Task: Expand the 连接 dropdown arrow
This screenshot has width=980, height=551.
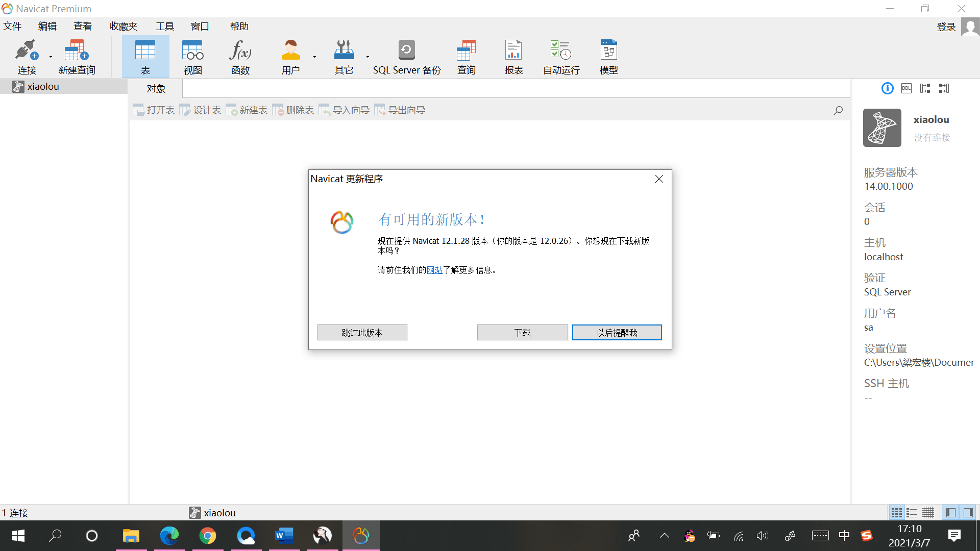Action: point(51,57)
